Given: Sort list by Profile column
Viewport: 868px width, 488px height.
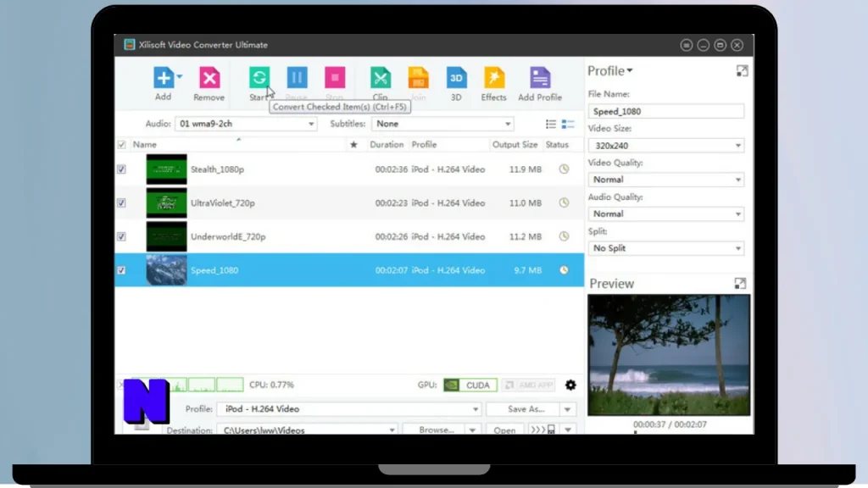Looking at the screenshot, I should (424, 145).
